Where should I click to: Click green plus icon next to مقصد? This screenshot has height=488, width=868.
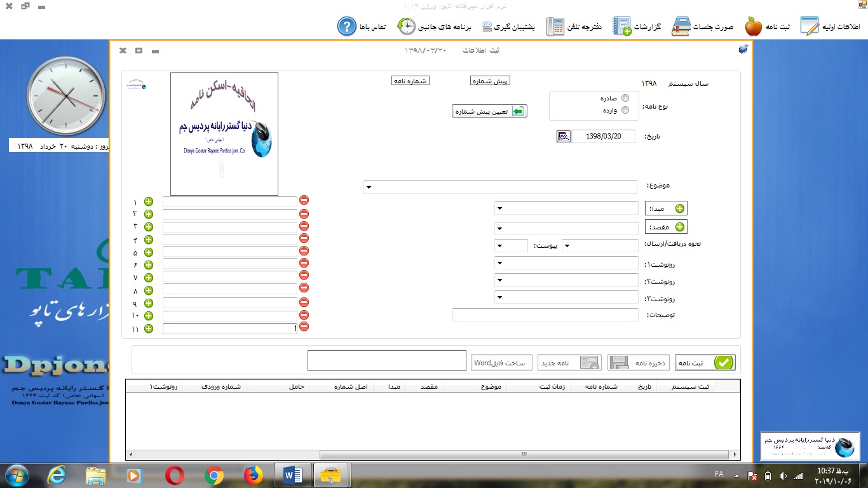click(x=679, y=227)
